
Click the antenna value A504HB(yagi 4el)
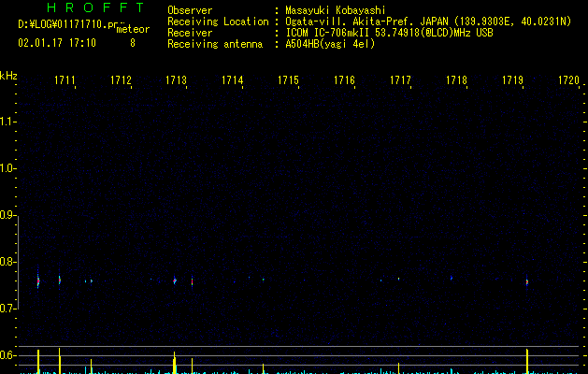[x=330, y=44]
